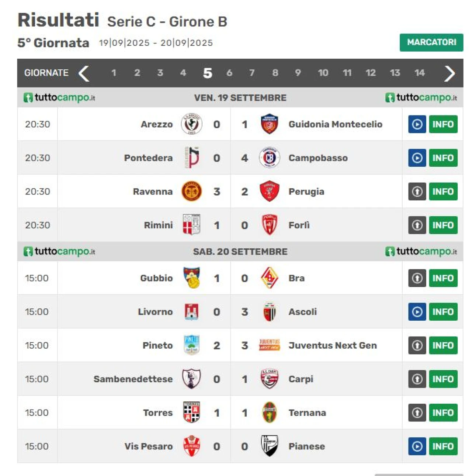Open giornata 1 results

(x=114, y=73)
